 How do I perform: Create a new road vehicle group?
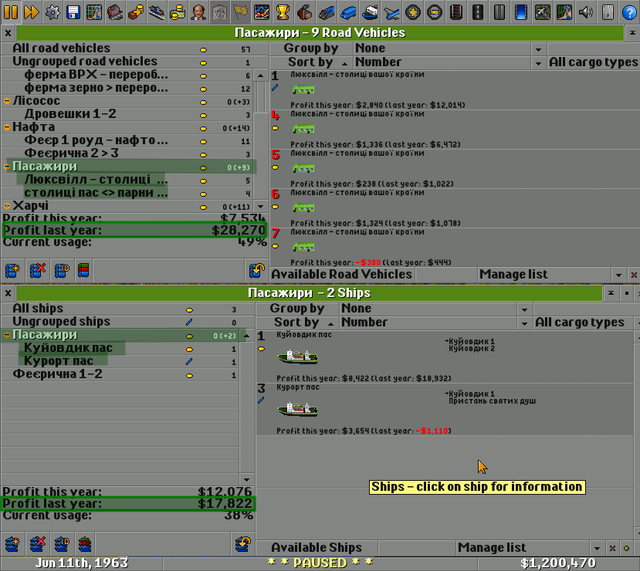pyautogui.click(x=12, y=270)
